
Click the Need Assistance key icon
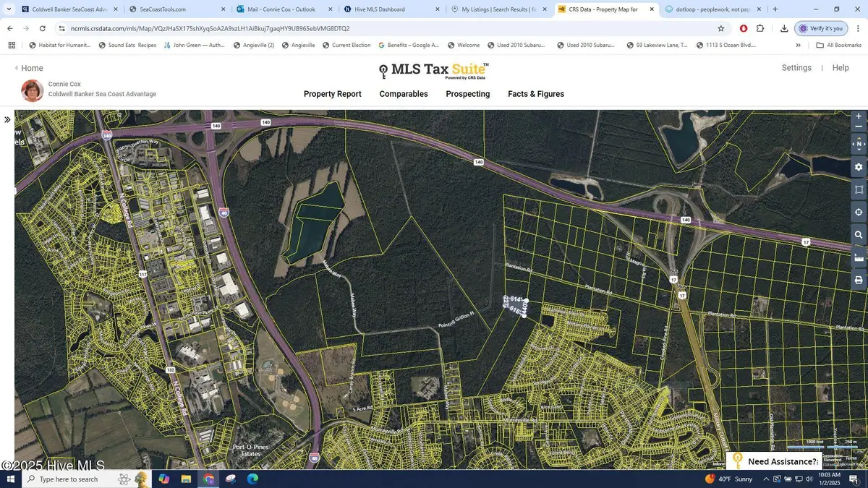coord(737,461)
